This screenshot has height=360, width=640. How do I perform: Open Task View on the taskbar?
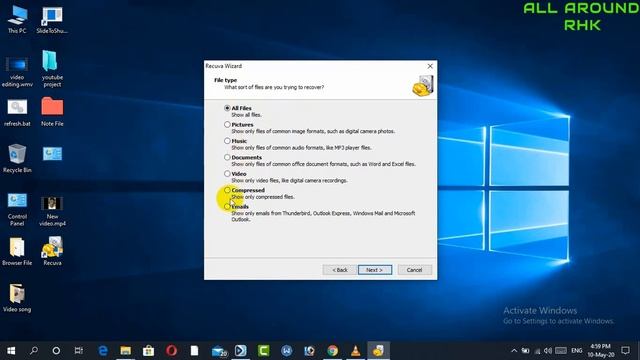[x=79, y=351]
